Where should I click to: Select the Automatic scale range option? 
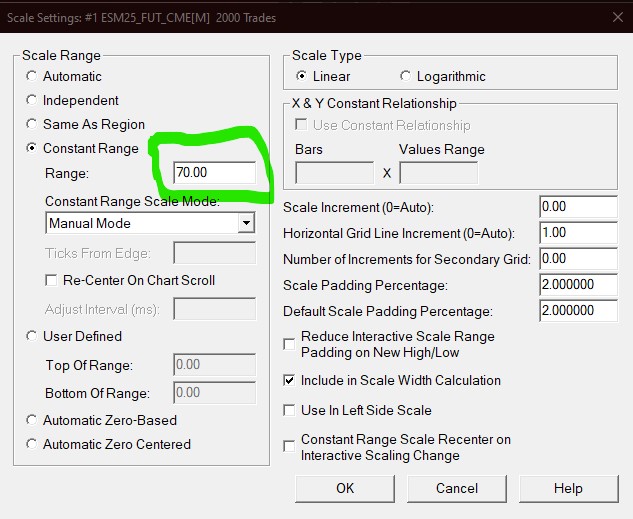33,76
